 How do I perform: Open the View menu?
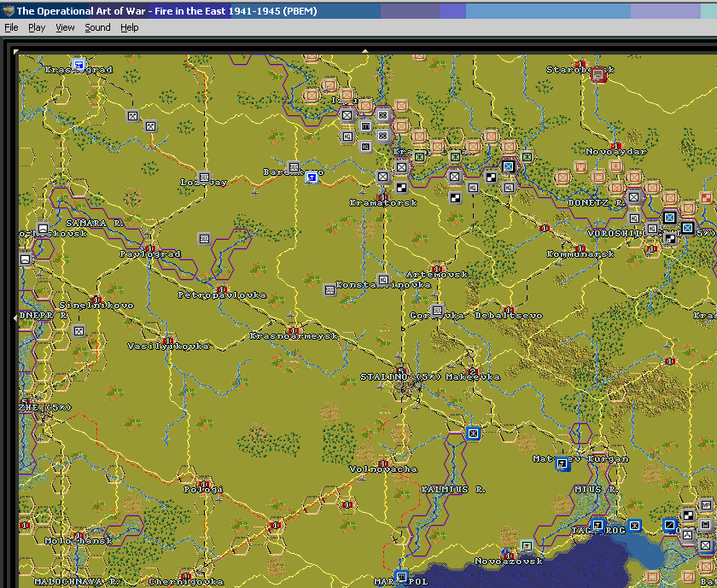click(65, 27)
